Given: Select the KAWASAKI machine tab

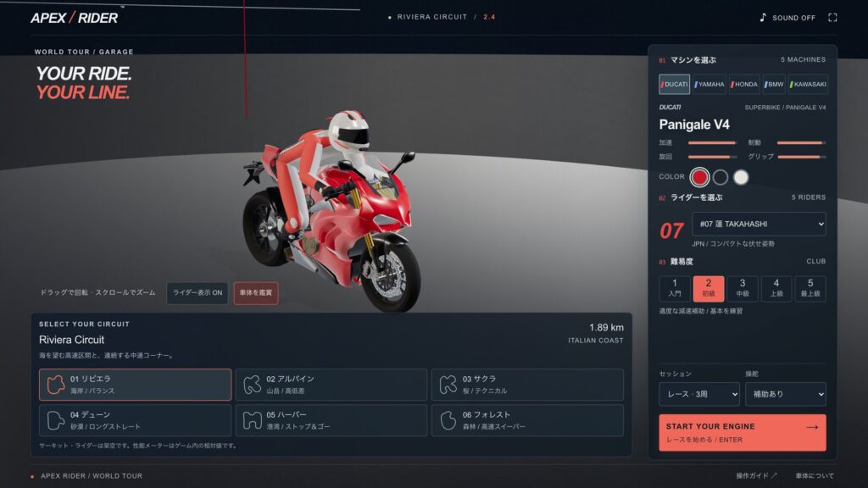Looking at the screenshot, I should click(808, 84).
